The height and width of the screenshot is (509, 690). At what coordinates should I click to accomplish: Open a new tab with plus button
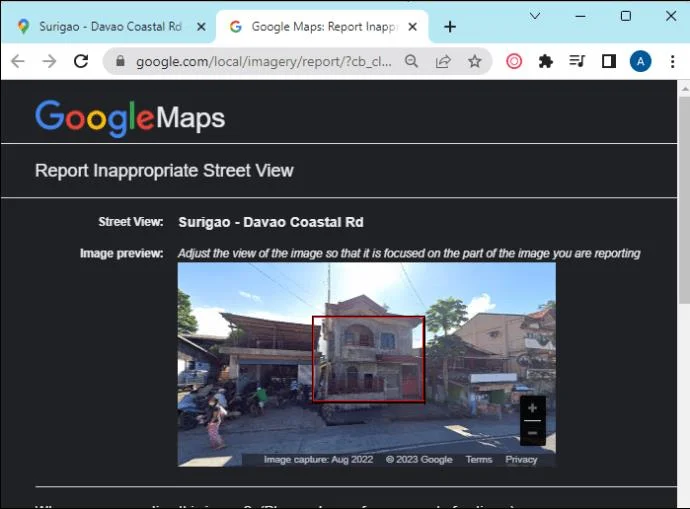[x=450, y=27]
